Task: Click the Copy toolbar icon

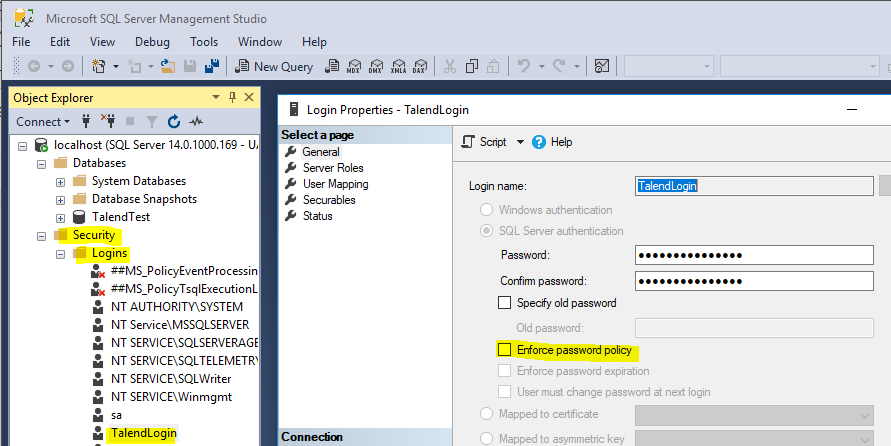Action: coord(472,66)
